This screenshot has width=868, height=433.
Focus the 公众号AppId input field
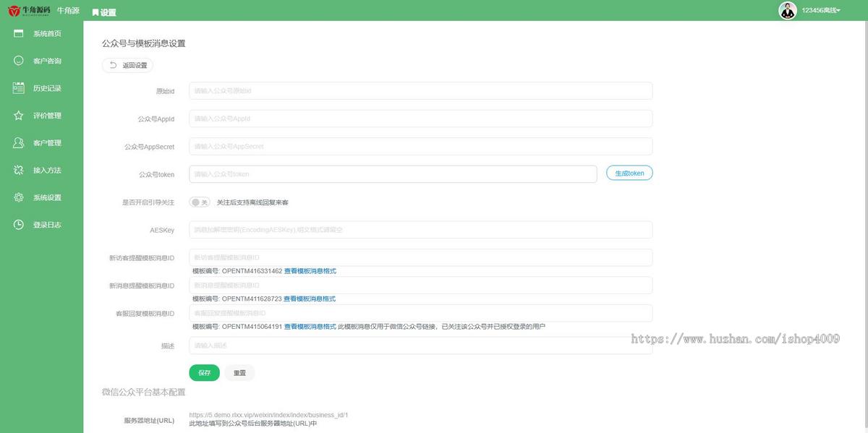click(421, 119)
